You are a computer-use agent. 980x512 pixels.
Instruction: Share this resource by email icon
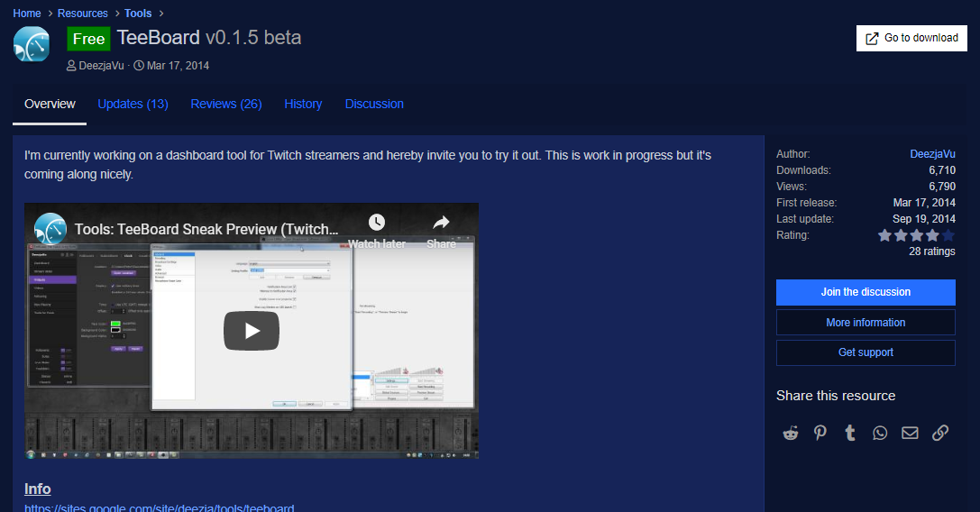point(910,433)
